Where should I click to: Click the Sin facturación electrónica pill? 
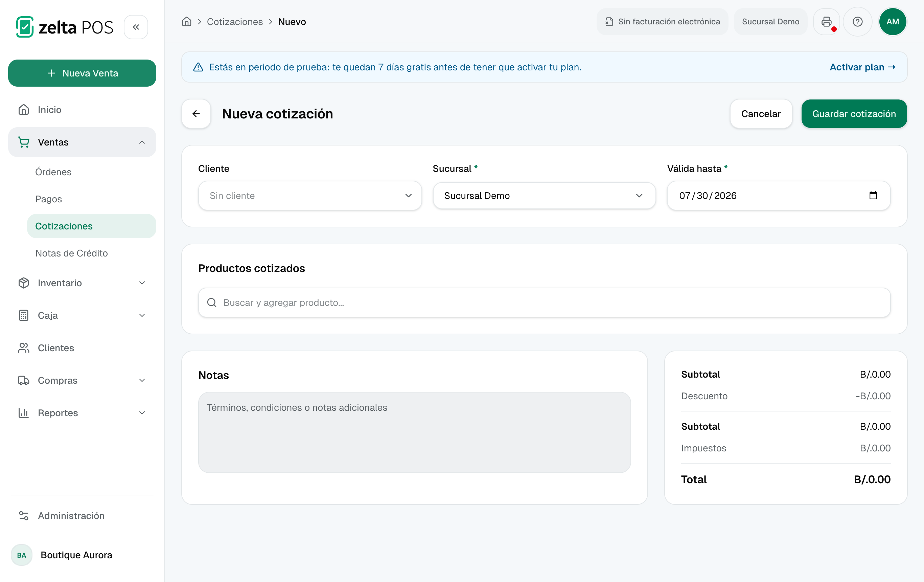tap(662, 22)
